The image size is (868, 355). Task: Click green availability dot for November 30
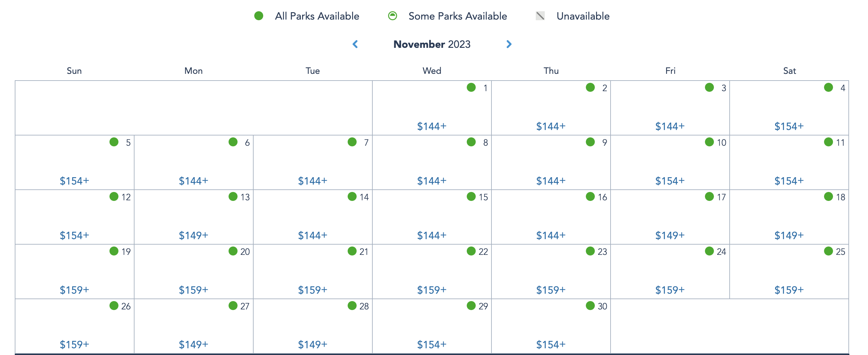[x=590, y=306]
